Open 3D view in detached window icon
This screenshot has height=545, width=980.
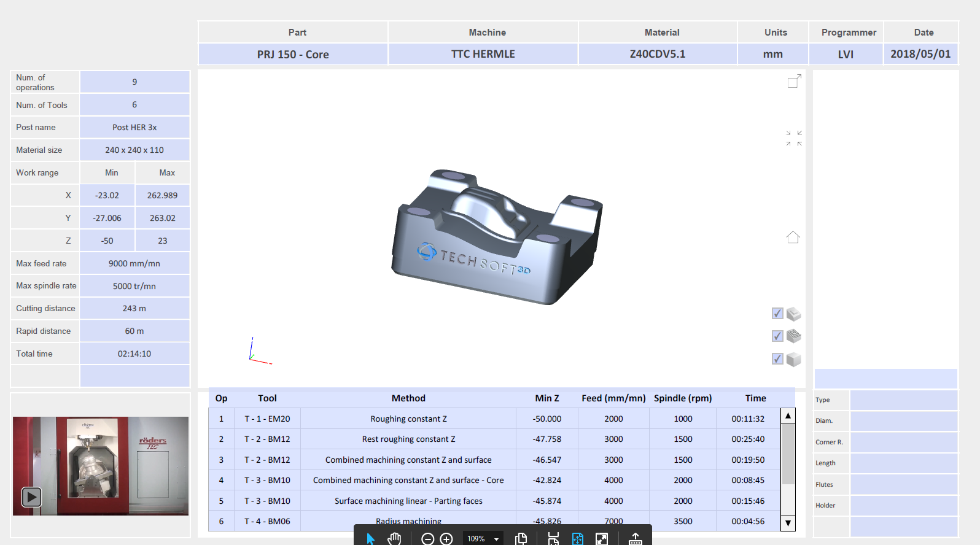[794, 81]
